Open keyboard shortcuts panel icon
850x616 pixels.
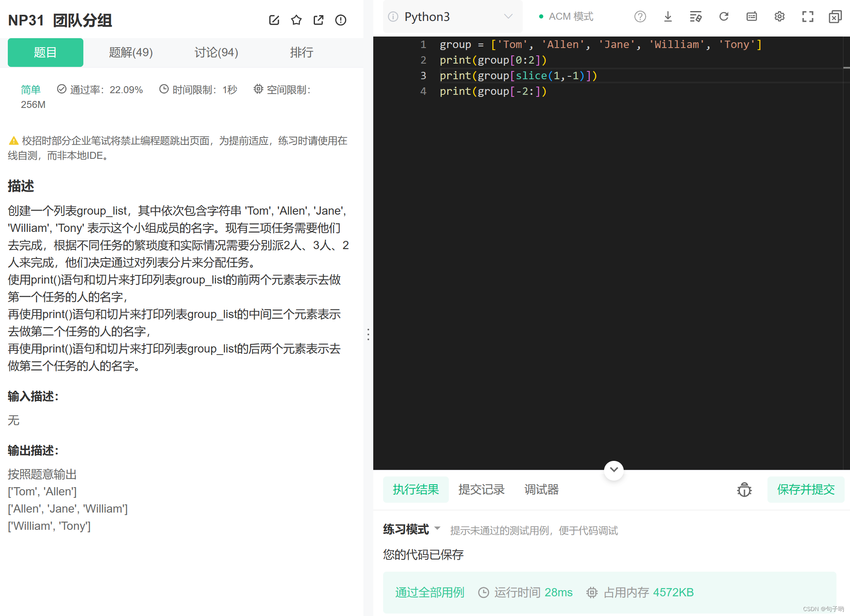point(751,16)
